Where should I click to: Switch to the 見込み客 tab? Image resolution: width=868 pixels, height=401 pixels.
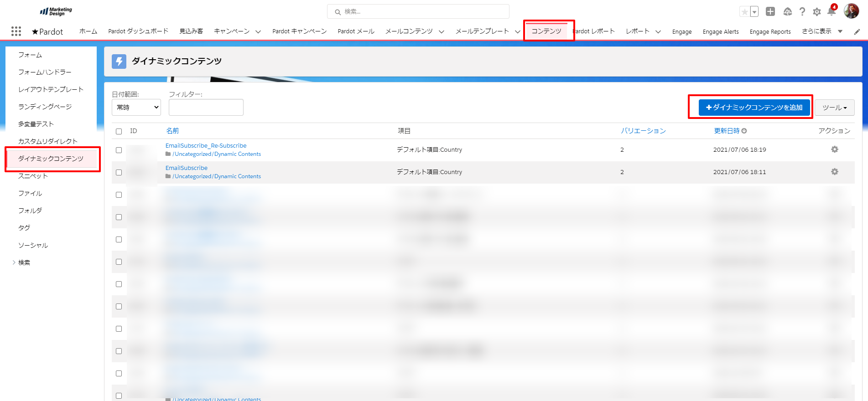191,31
